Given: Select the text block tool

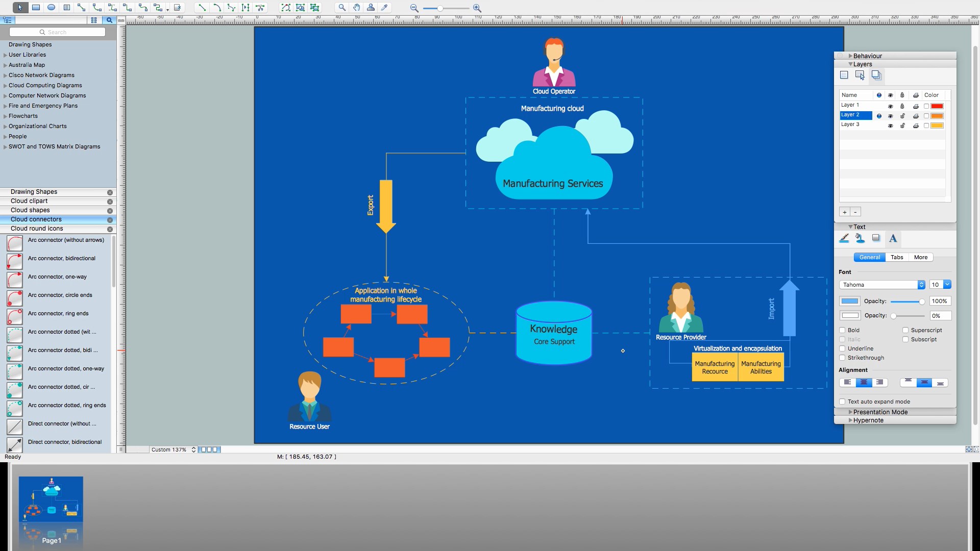Looking at the screenshot, I should 66,8.
